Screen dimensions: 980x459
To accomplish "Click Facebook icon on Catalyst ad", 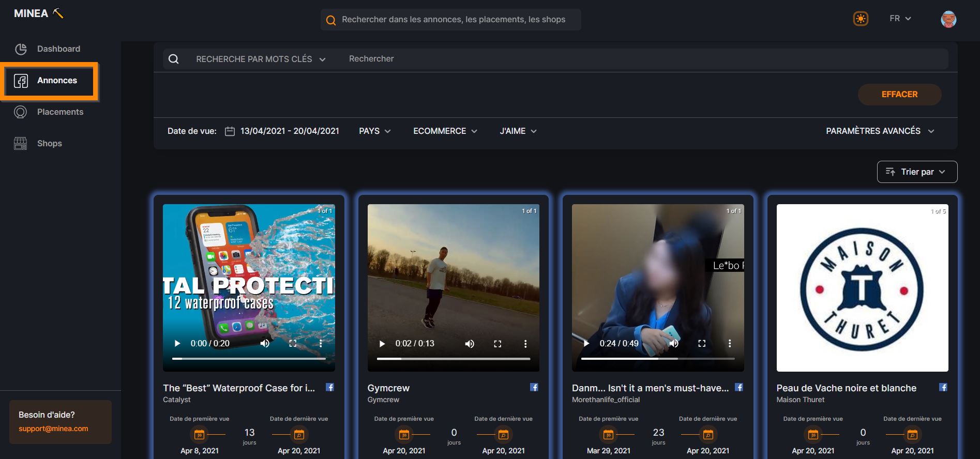I will pyautogui.click(x=329, y=387).
